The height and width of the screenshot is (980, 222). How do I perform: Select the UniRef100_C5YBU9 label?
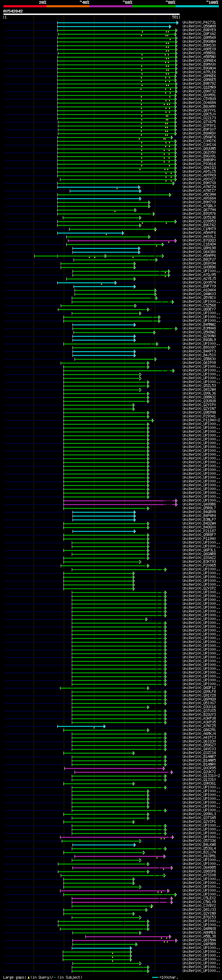(x=199, y=99)
